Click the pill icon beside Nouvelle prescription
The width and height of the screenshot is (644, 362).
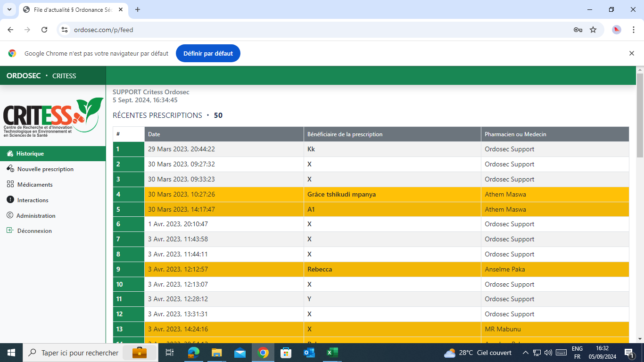[10, 169]
